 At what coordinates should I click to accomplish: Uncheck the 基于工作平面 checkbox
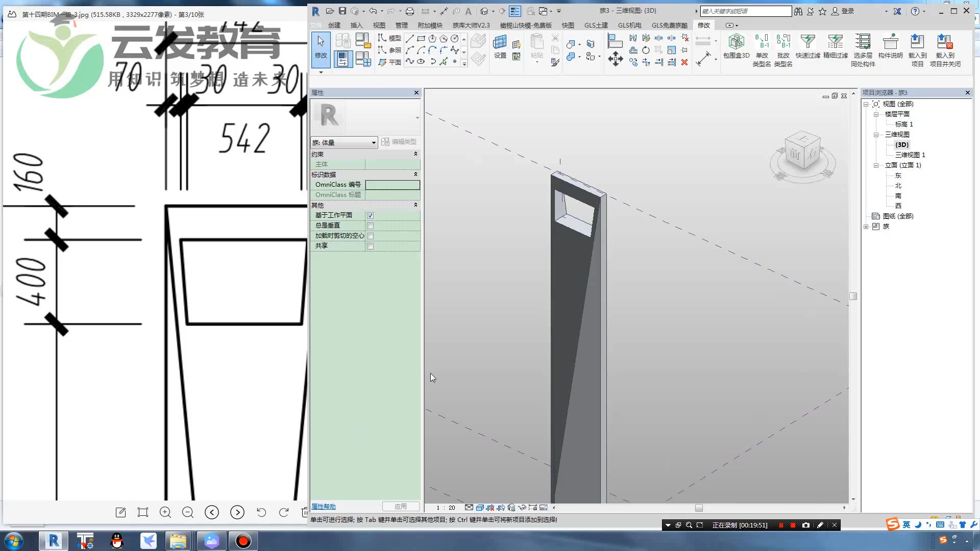(370, 215)
